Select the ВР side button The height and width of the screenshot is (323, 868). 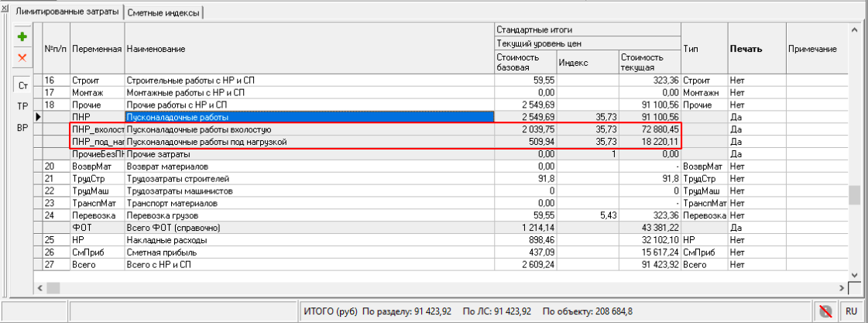click(x=22, y=128)
